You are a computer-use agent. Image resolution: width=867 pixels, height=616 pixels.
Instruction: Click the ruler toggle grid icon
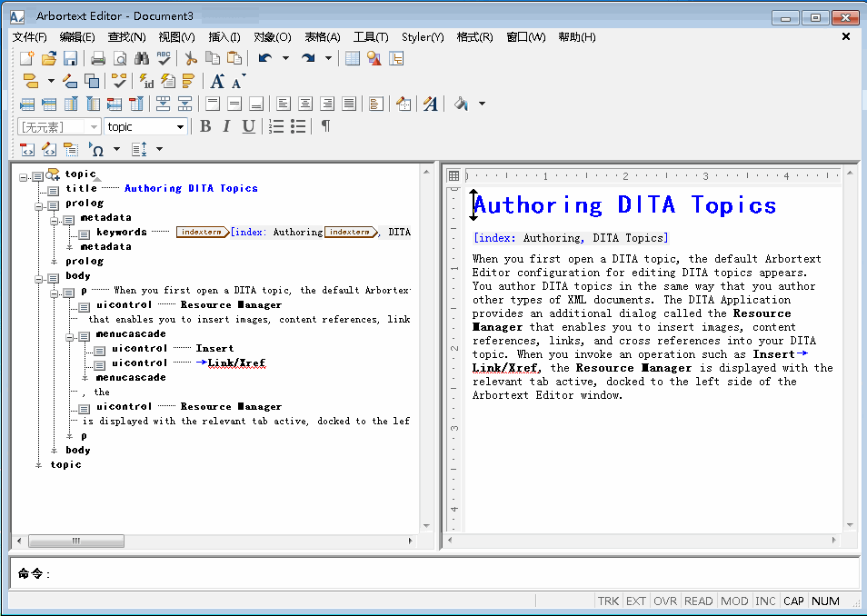click(454, 176)
